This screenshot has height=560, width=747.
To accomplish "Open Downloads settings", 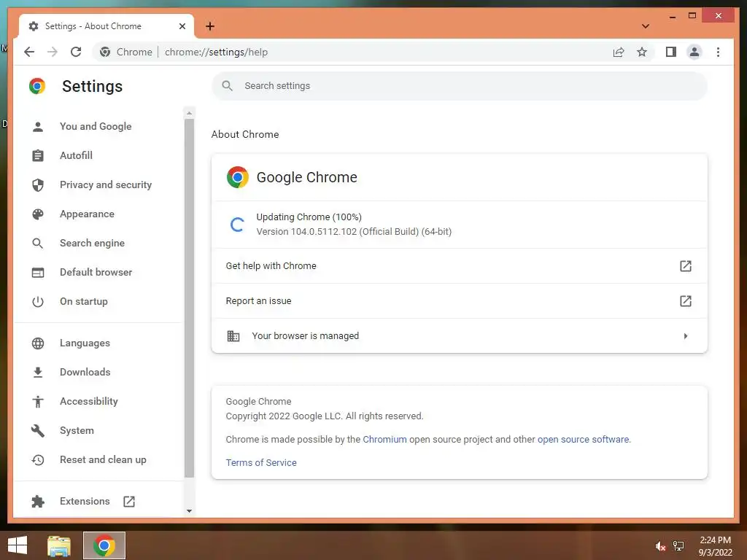I will (85, 372).
